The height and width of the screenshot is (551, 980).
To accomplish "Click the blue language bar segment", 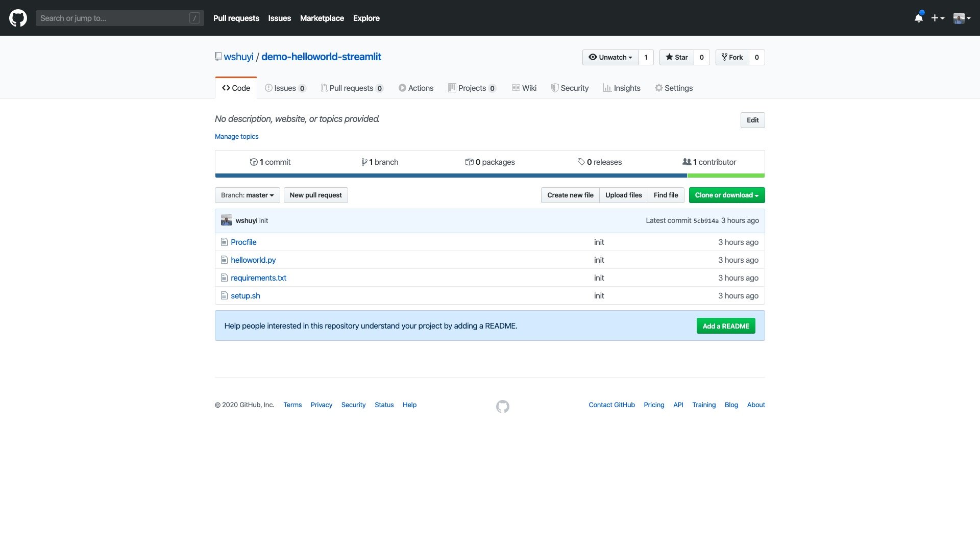I will click(451, 176).
